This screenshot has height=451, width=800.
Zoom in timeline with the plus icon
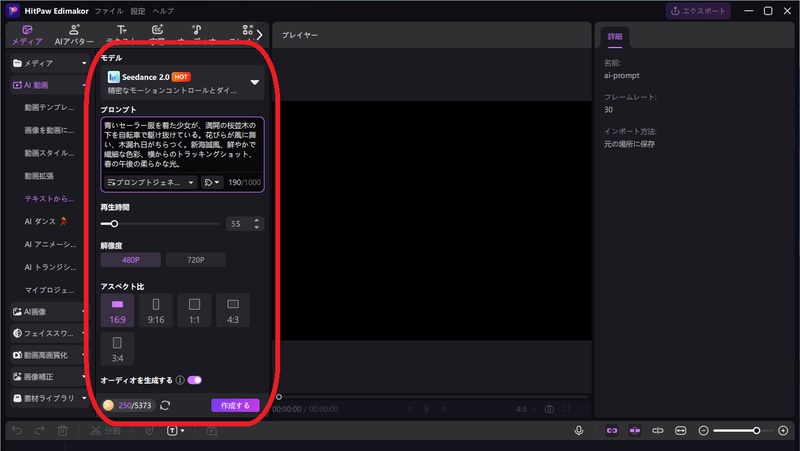point(783,431)
